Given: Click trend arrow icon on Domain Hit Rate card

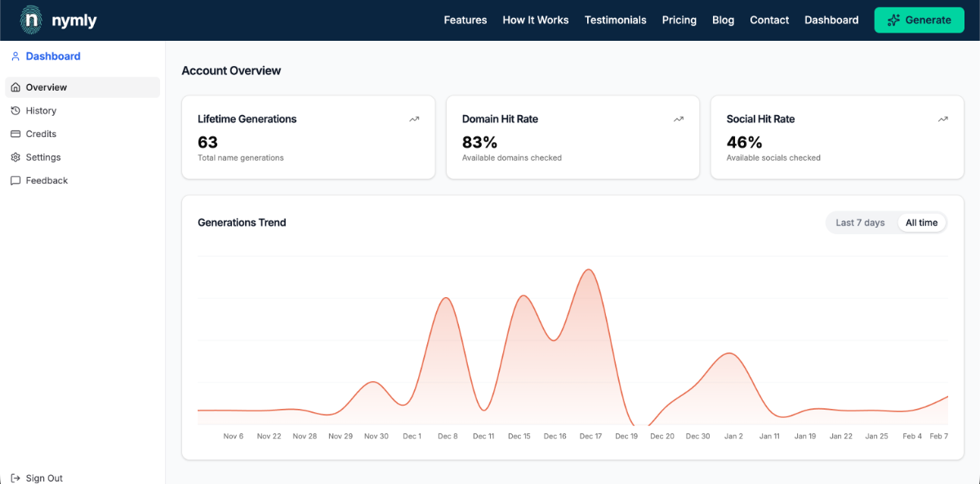Looking at the screenshot, I should (679, 119).
